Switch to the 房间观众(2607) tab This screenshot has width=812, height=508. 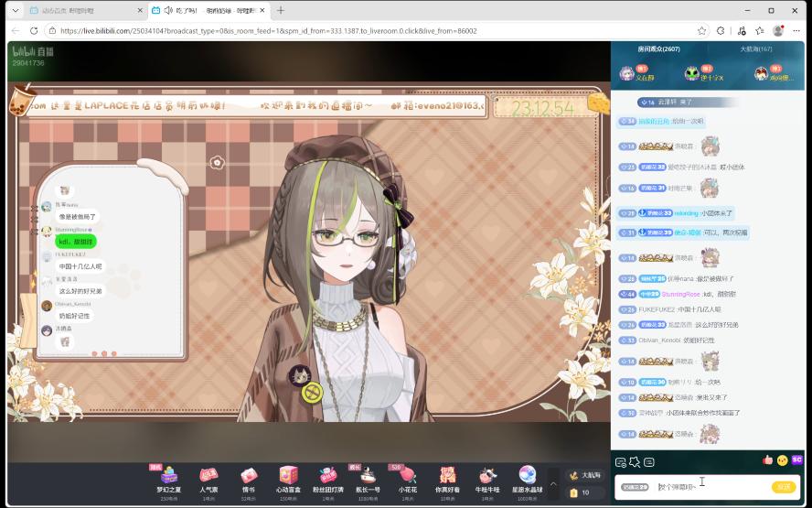coord(658,49)
